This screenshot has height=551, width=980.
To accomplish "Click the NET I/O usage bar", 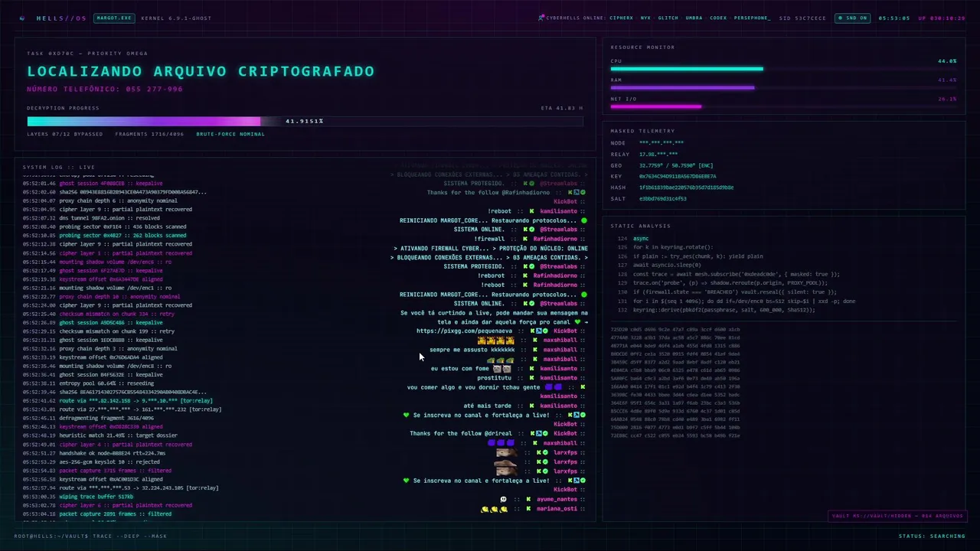I will pos(783,107).
